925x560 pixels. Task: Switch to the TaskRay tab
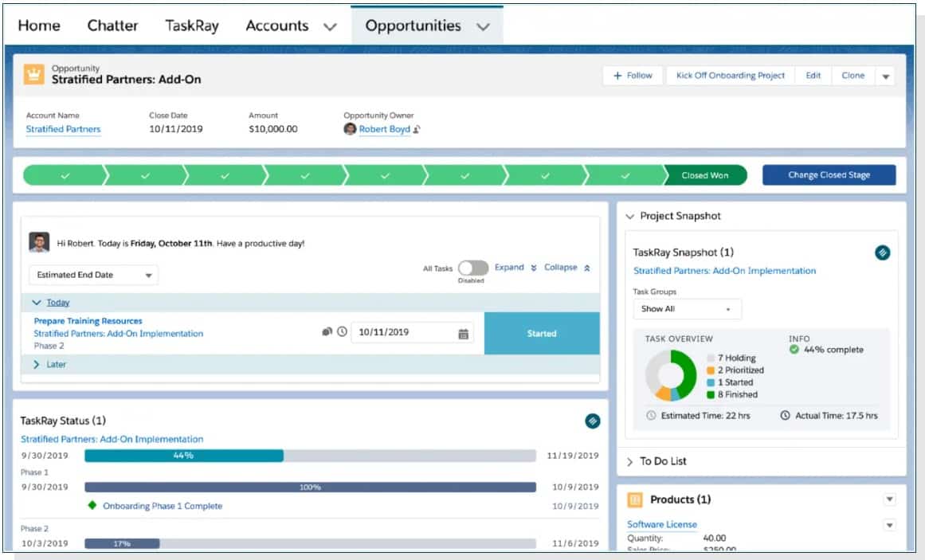(192, 25)
